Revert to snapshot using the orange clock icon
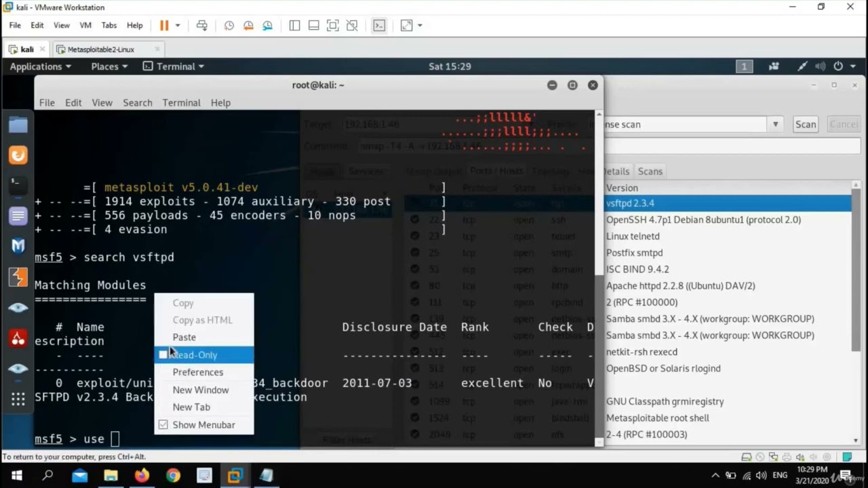 click(x=248, y=25)
